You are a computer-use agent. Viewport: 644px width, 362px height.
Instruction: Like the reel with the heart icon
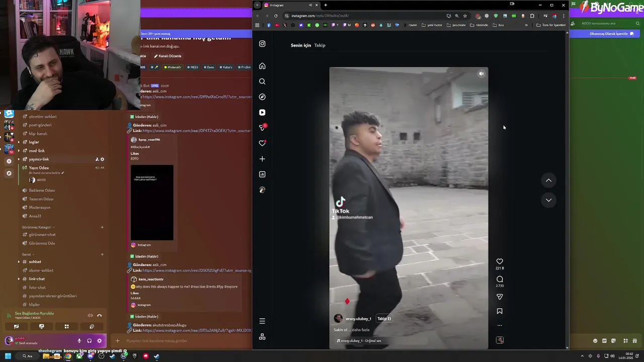500,261
